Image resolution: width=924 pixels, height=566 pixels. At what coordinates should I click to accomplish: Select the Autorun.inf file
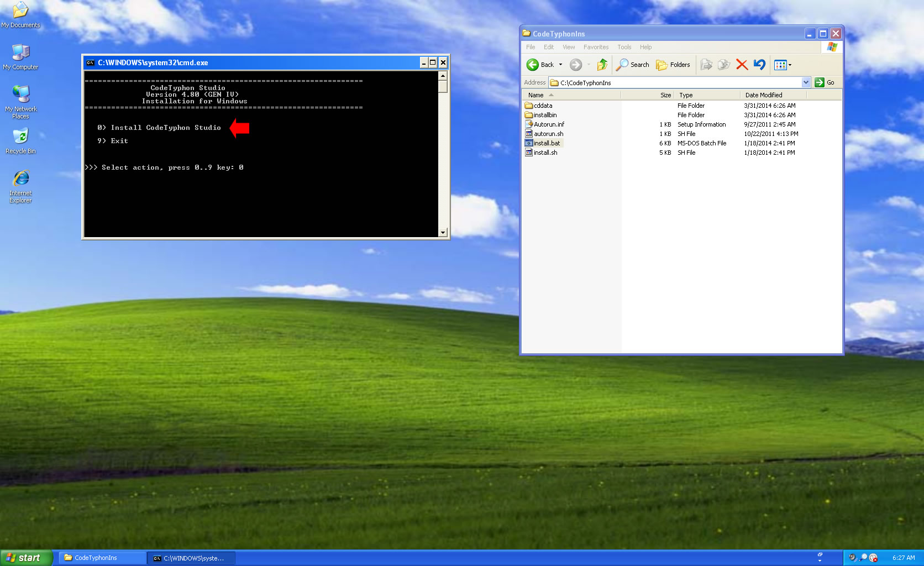pyautogui.click(x=544, y=124)
